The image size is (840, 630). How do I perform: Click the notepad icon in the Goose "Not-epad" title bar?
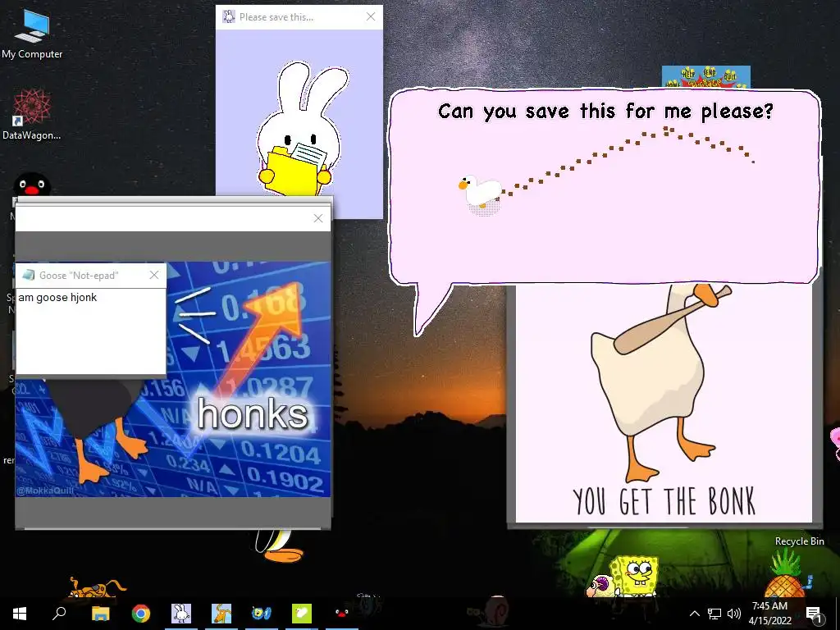[x=29, y=276]
